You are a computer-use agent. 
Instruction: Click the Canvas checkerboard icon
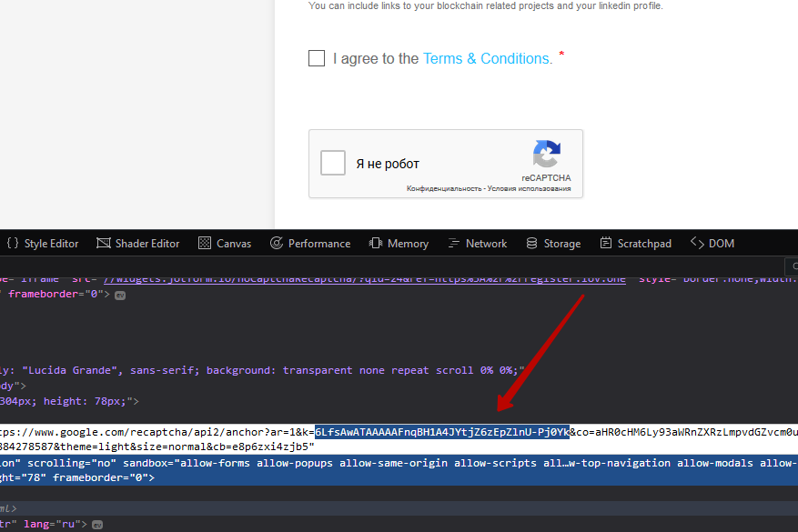[x=205, y=243]
